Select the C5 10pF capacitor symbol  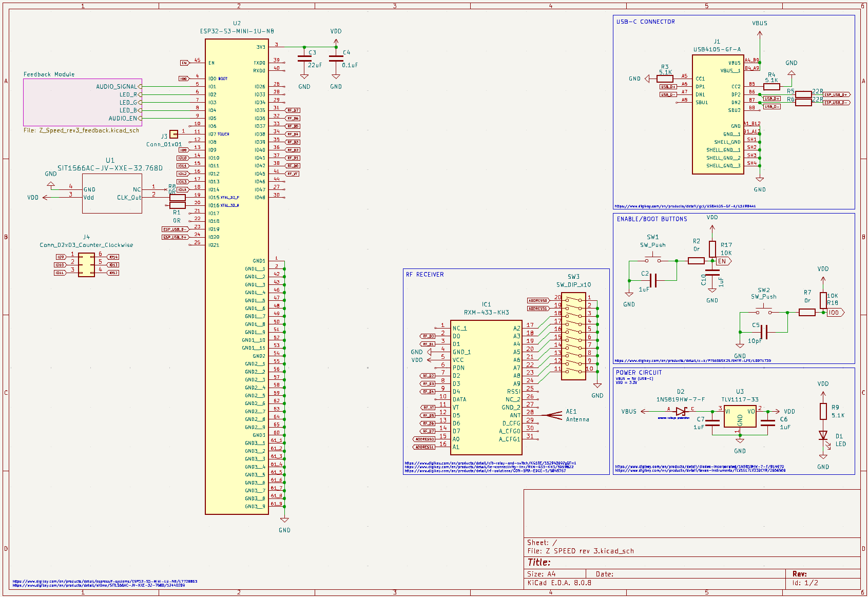764,332
